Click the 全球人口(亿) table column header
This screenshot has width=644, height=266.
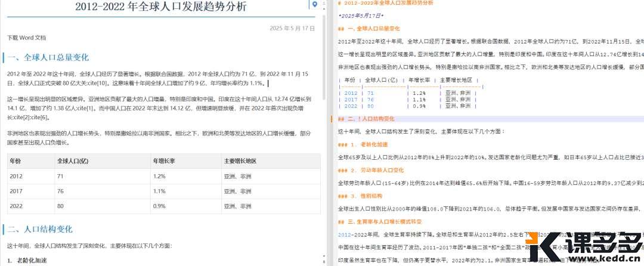tap(73, 161)
